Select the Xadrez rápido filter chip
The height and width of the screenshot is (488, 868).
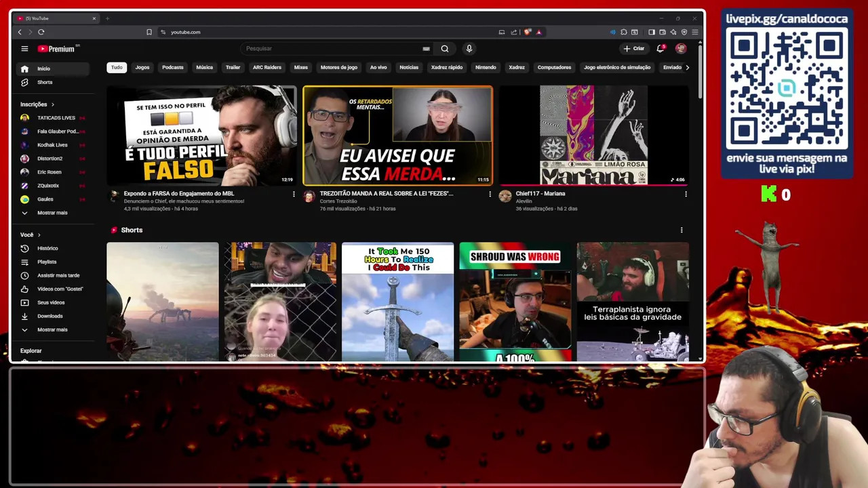(447, 67)
